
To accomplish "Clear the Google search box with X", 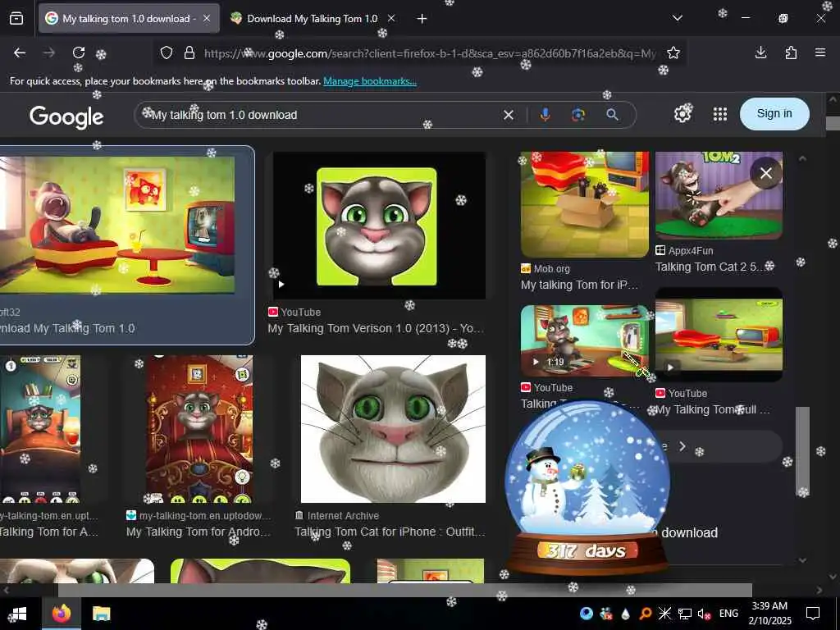I will 509,115.
